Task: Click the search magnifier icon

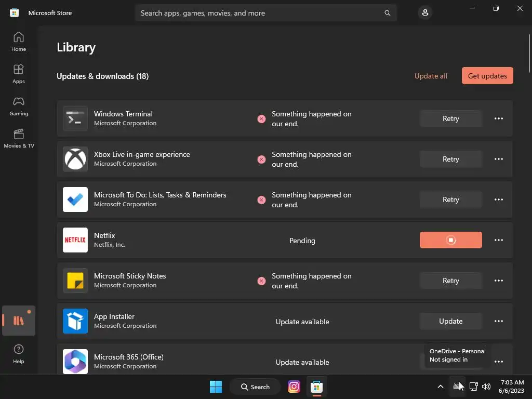Action: pyautogui.click(x=387, y=13)
